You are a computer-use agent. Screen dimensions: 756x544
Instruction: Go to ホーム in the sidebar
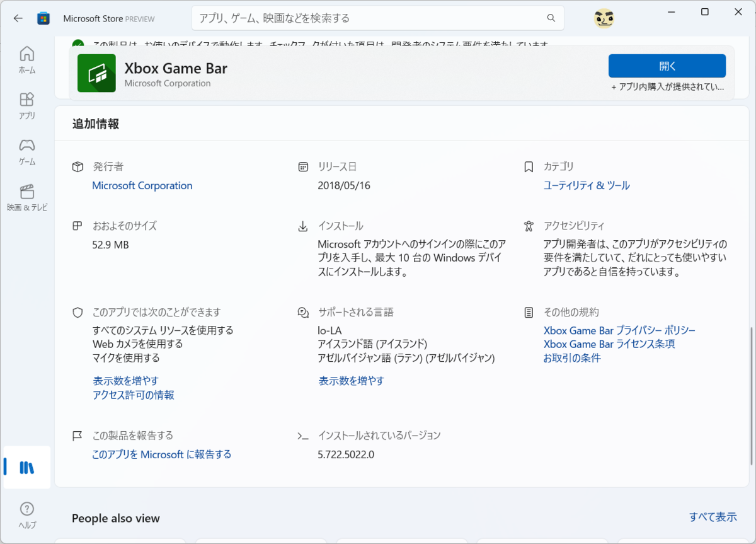[x=27, y=60]
